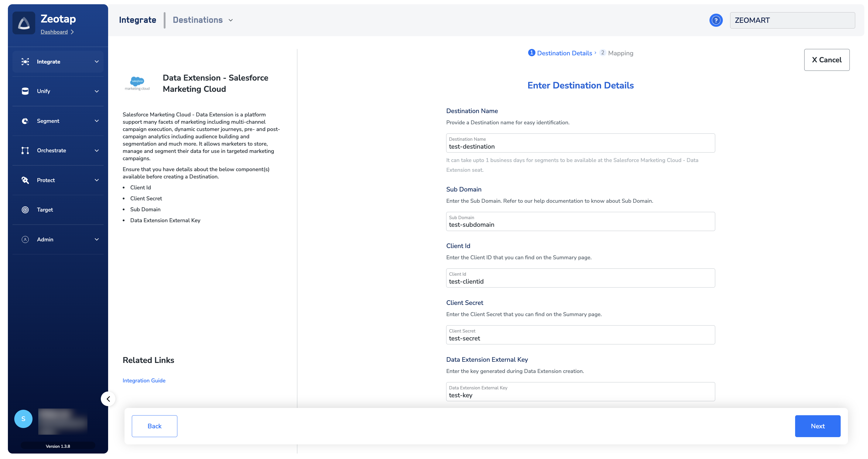The height and width of the screenshot is (459, 868).
Task: Click the Protect shield icon
Action: [25, 180]
